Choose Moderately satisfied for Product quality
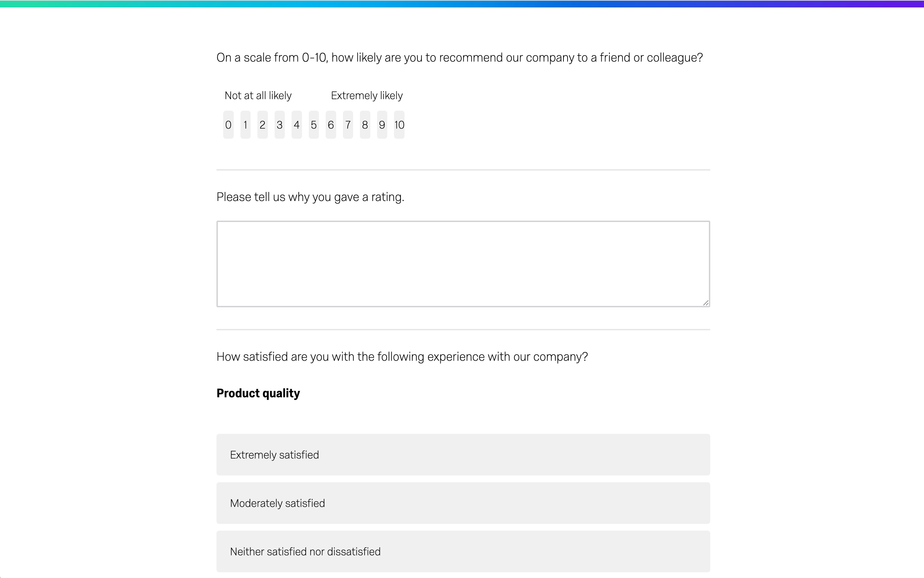Screen dimensions: 924x578 coord(463,503)
